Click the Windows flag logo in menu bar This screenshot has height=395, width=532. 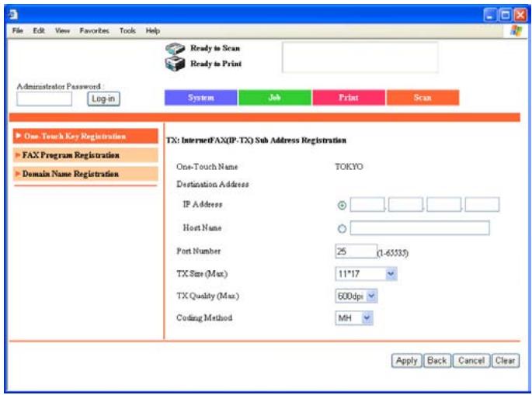(x=516, y=31)
